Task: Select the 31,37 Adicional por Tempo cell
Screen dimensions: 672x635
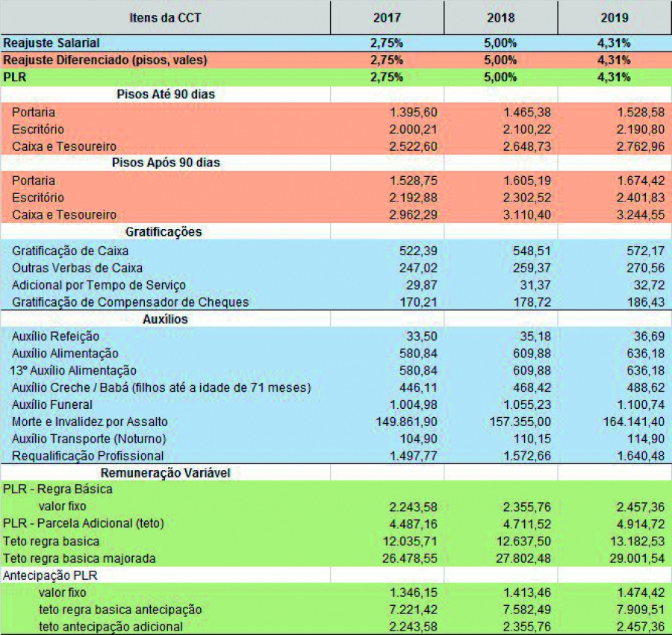Action: pos(535,285)
